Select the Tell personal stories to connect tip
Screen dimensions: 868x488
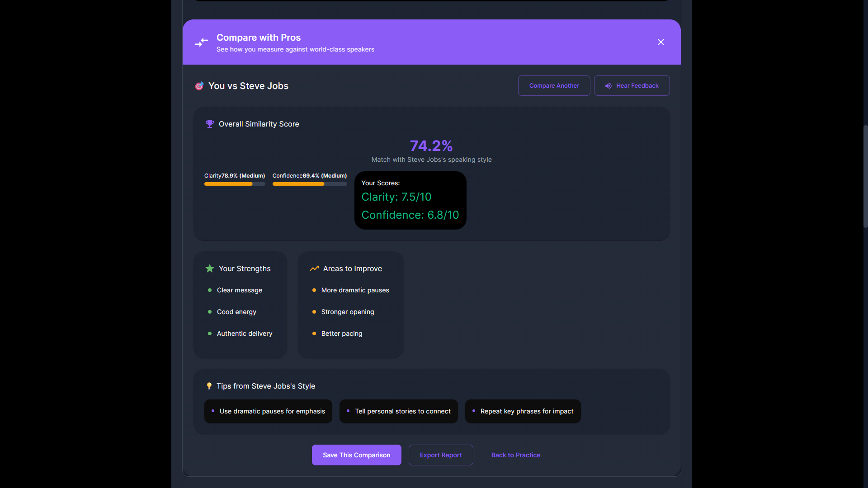coord(398,411)
